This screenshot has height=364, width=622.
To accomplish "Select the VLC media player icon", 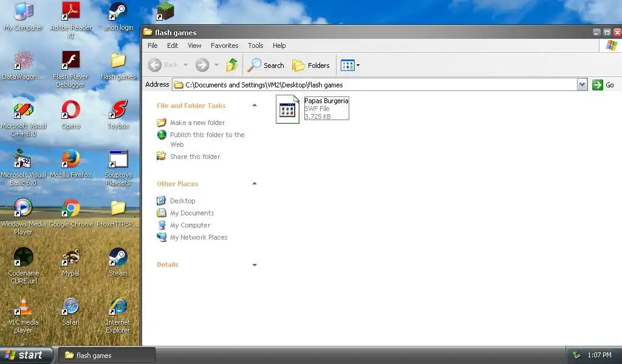I will 24,315.
